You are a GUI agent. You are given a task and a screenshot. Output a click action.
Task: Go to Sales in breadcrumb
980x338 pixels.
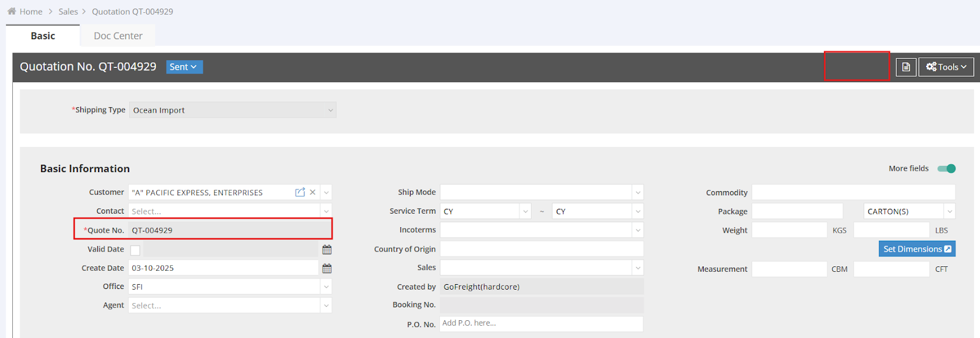point(68,12)
